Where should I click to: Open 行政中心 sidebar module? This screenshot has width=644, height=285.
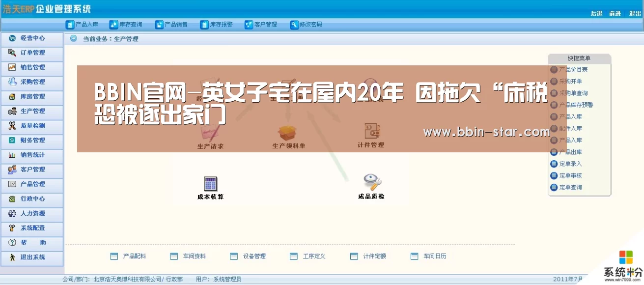[x=32, y=199]
